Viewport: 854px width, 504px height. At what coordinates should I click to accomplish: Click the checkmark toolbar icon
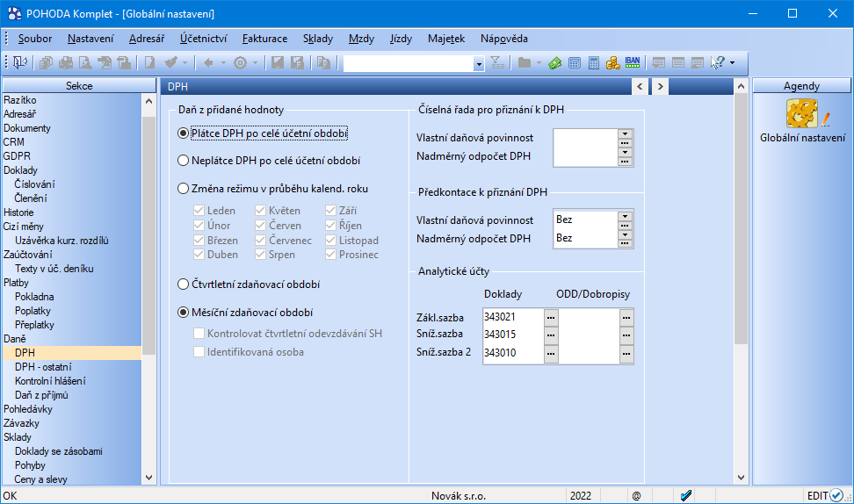171,62
